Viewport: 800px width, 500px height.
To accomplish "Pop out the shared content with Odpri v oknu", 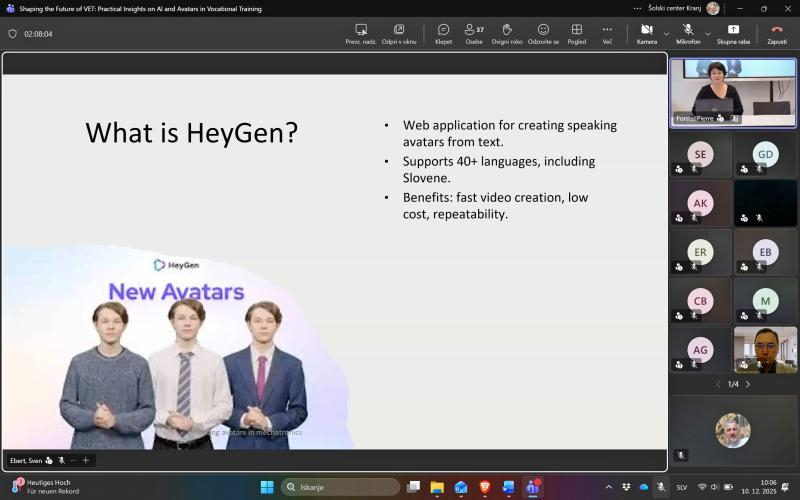I will click(399, 34).
